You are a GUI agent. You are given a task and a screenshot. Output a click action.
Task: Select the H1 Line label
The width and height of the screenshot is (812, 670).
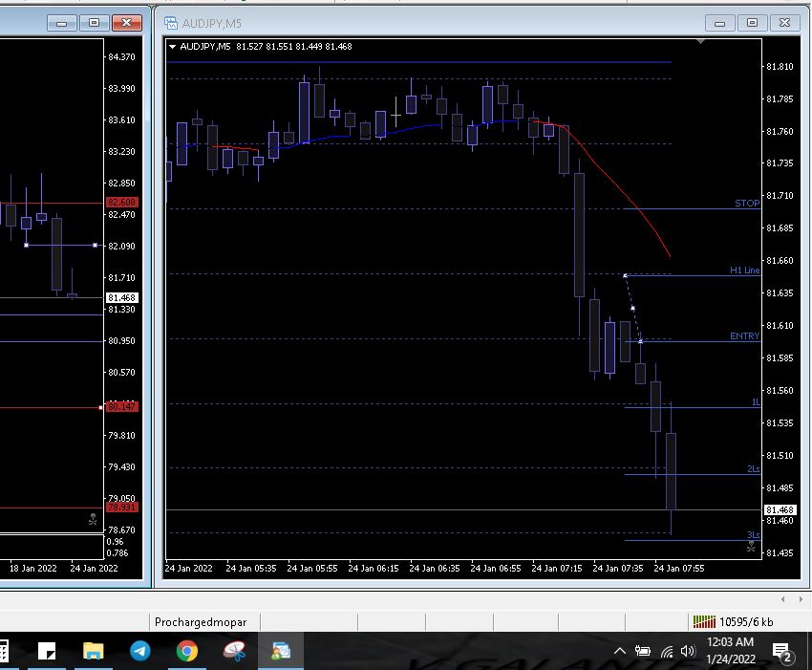(744, 270)
